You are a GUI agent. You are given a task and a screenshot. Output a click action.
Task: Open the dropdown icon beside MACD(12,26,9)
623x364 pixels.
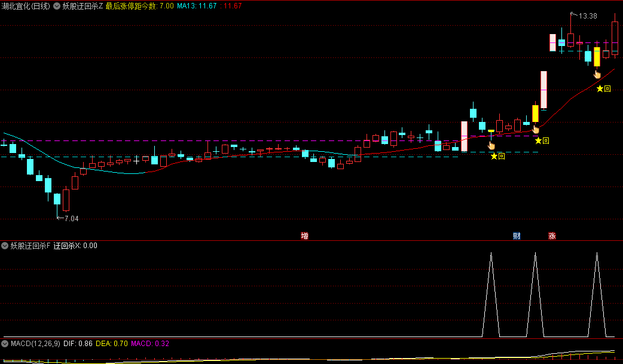coord(5,343)
